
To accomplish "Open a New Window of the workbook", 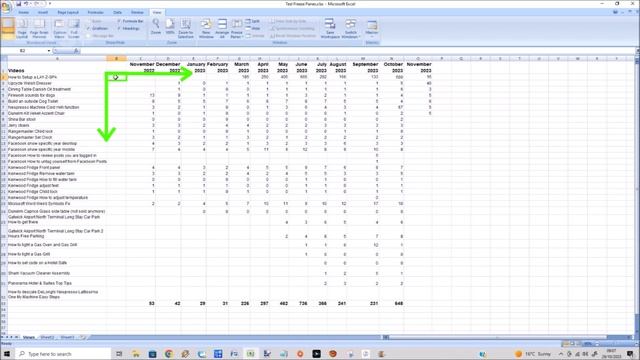I will click(206, 29).
